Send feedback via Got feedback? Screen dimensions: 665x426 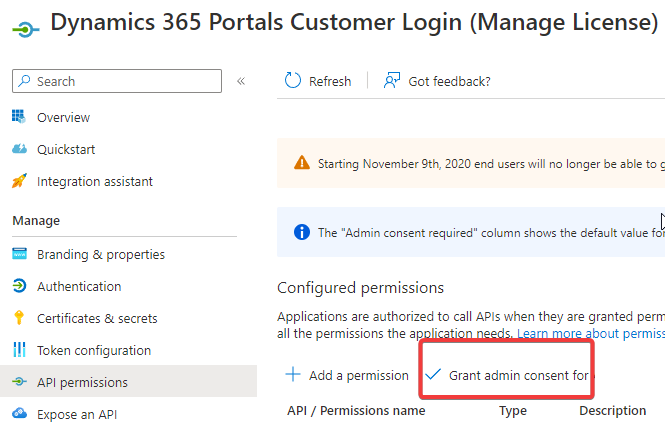point(449,81)
